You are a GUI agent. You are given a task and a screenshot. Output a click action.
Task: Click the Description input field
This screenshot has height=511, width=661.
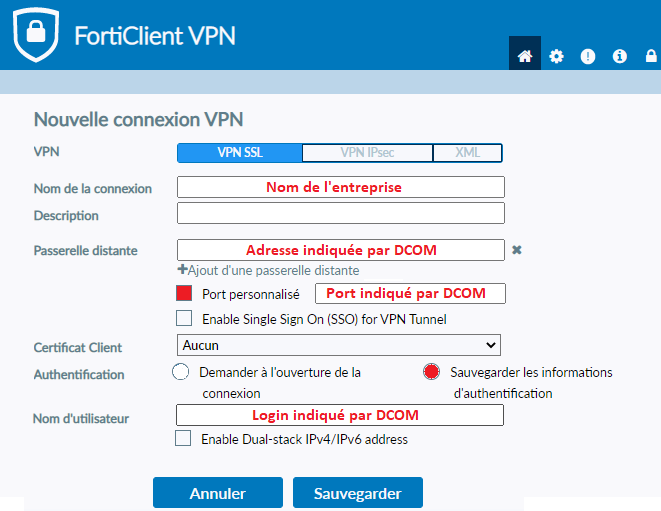pyautogui.click(x=341, y=213)
